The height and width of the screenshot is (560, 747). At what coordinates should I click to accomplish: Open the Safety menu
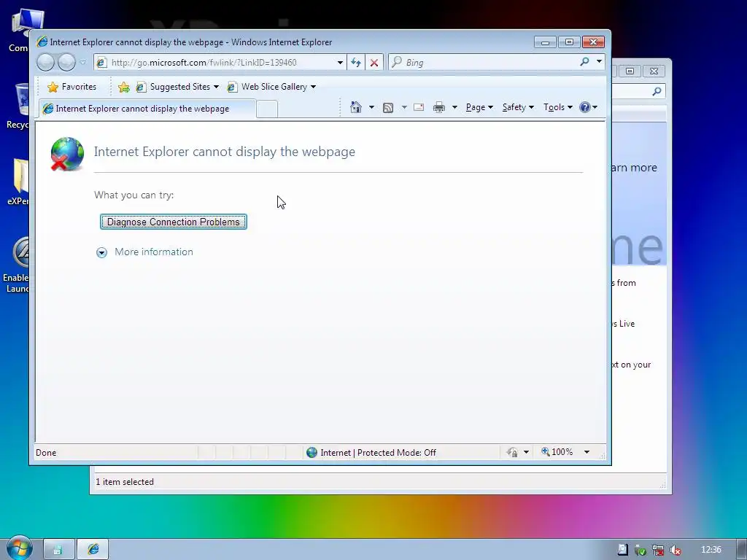tap(518, 107)
